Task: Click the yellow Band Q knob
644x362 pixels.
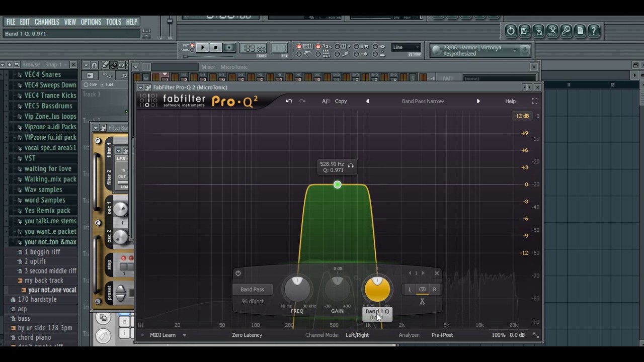Action: point(377,289)
